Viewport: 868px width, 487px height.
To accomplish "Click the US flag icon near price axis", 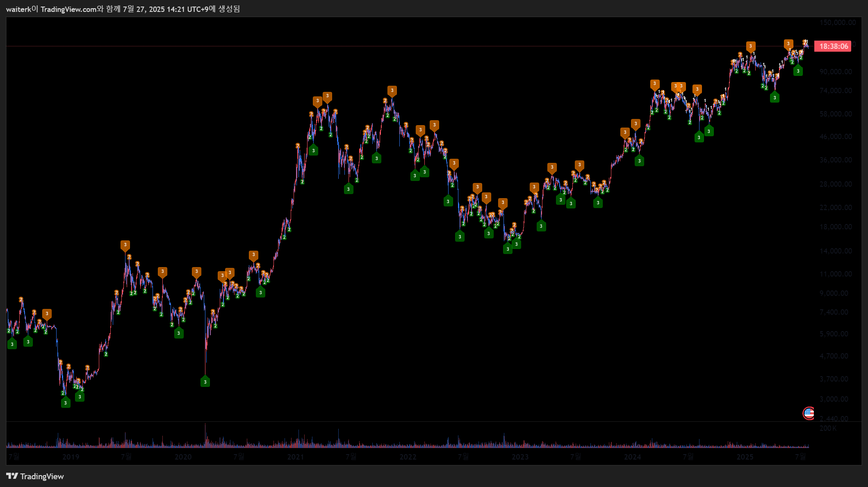I will pyautogui.click(x=809, y=413).
